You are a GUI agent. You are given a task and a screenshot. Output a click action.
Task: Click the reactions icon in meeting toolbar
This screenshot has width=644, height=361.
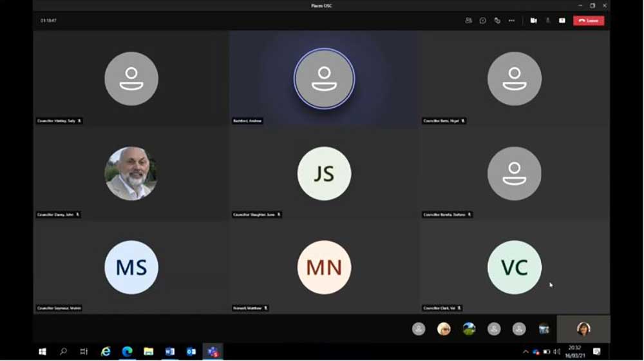(x=497, y=21)
